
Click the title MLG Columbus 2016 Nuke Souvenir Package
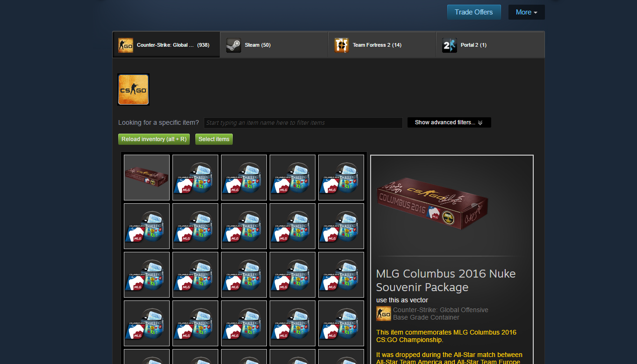446,280
